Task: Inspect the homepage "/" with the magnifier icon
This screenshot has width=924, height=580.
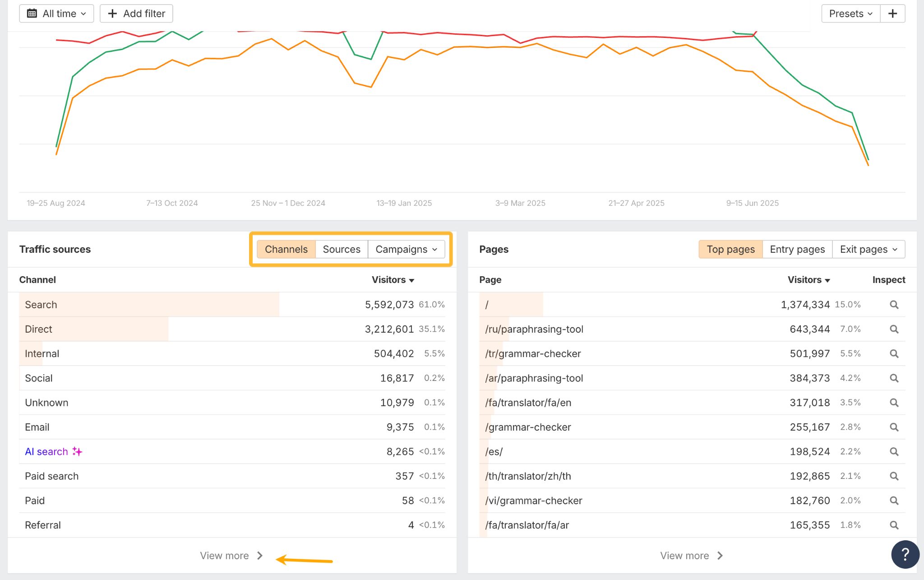Action: pyautogui.click(x=894, y=305)
